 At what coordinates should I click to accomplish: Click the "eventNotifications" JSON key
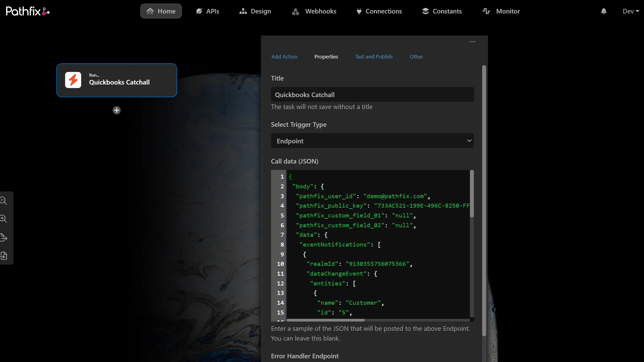[335, 244]
